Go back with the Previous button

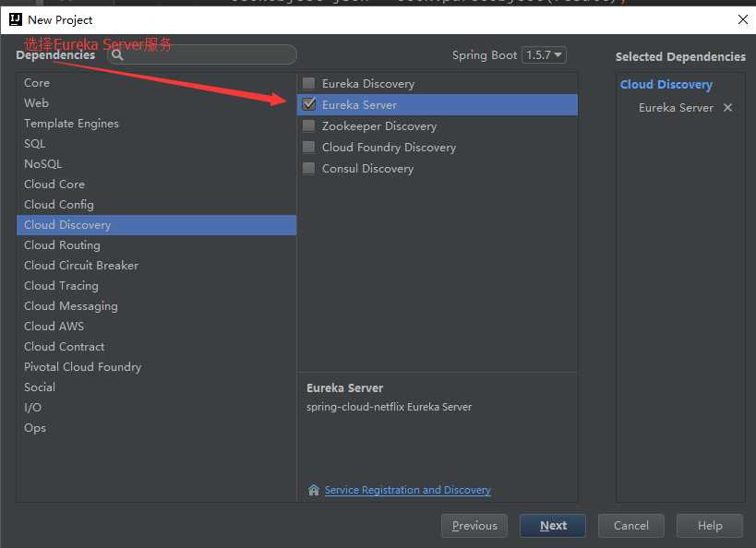[x=474, y=525]
